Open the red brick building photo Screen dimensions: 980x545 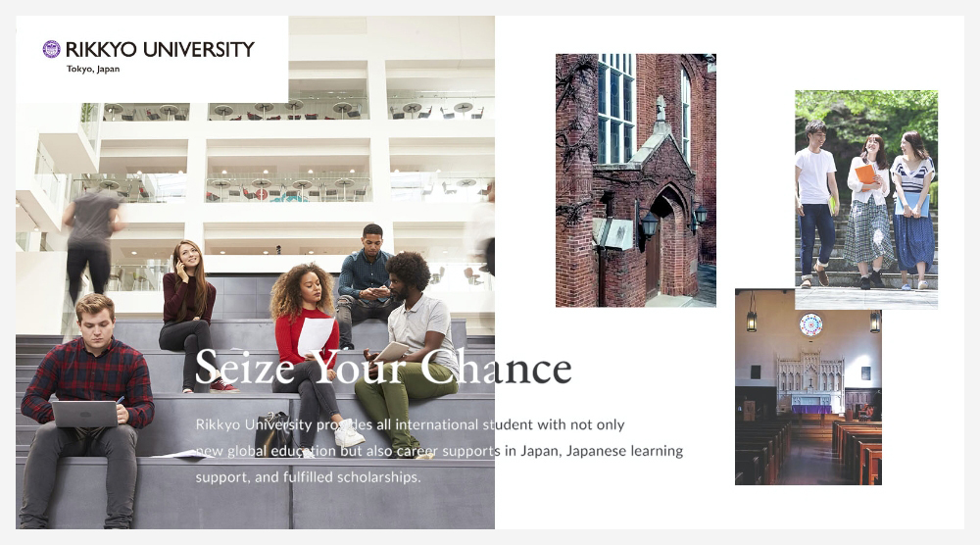click(636, 180)
